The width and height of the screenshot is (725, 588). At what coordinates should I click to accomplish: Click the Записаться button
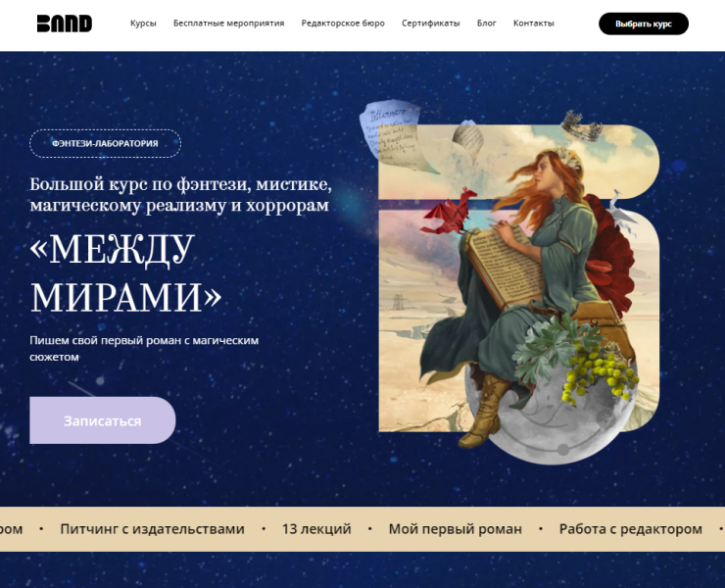(x=103, y=420)
